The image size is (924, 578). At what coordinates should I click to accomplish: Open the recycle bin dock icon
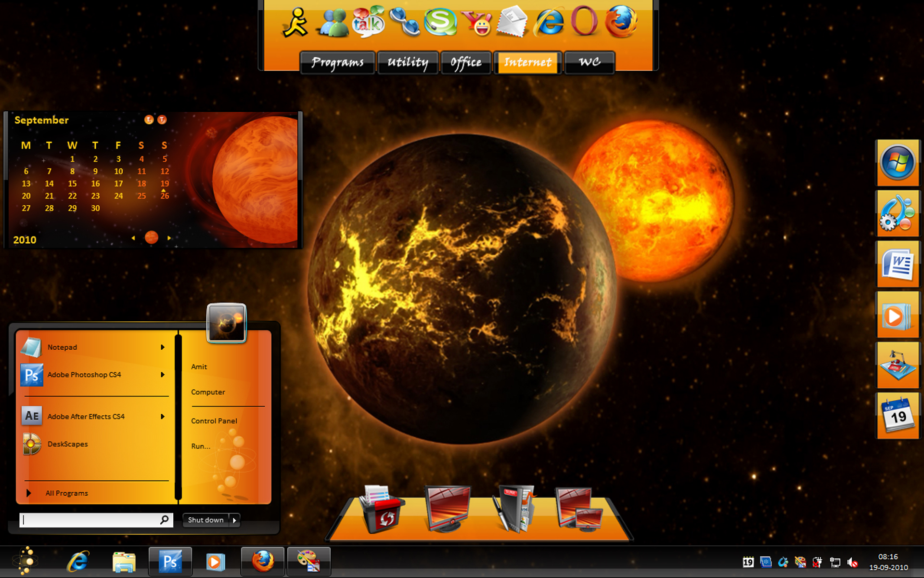383,509
